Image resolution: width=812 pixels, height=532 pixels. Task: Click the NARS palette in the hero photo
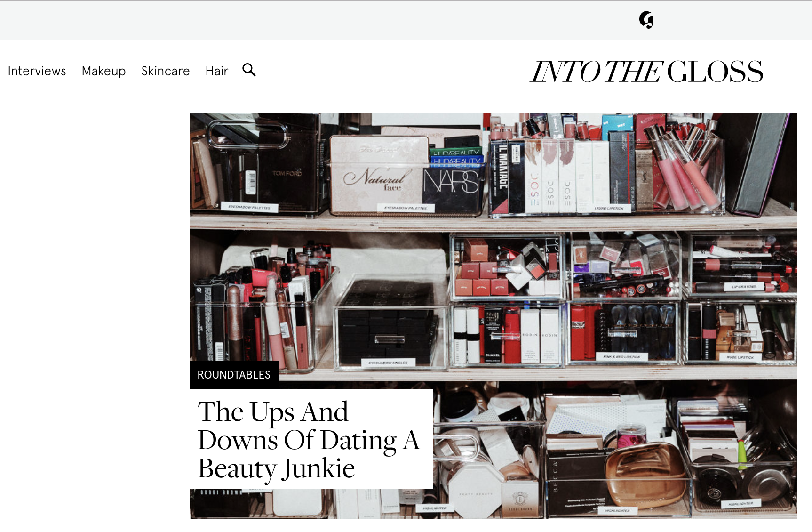[451, 182]
